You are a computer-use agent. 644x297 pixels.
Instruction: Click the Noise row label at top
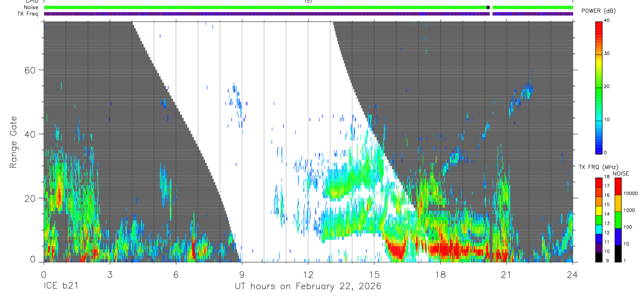[x=31, y=7]
